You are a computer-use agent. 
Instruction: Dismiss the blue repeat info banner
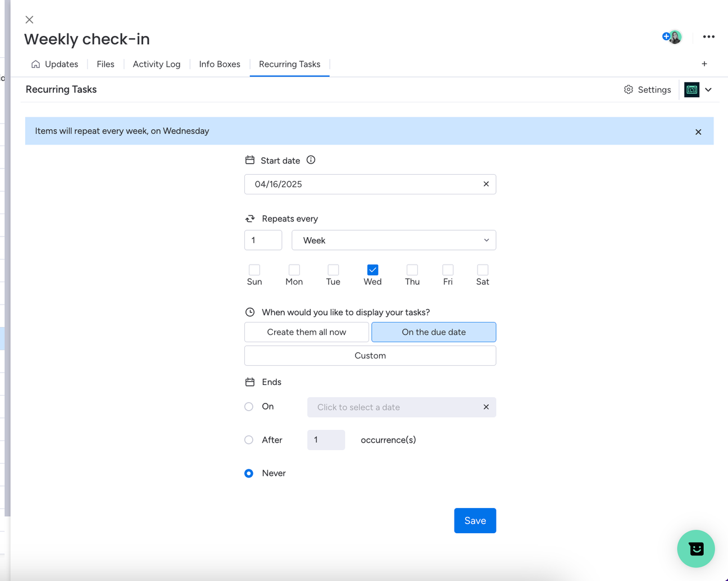[698, 131]
